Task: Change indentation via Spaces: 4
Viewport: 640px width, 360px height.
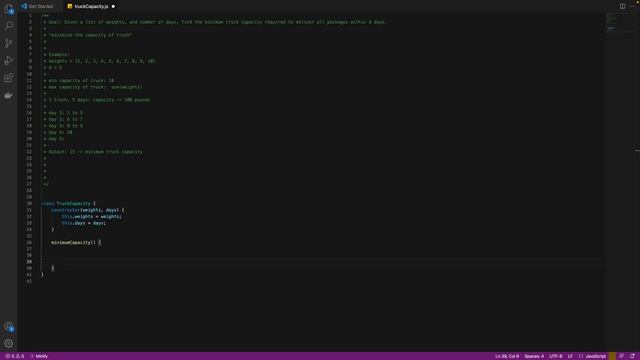Action: tap(534, 356)
